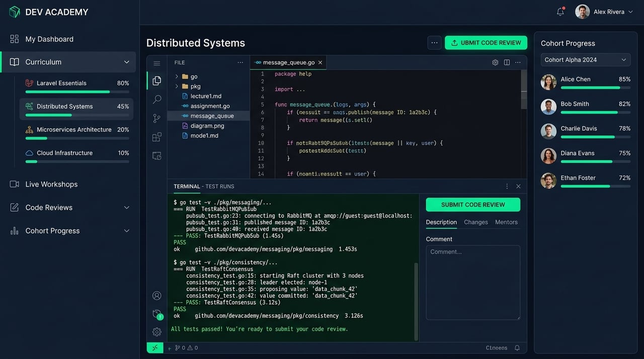Open Alice Chen's avatar
644x359 pixels.
pos(548,82)
